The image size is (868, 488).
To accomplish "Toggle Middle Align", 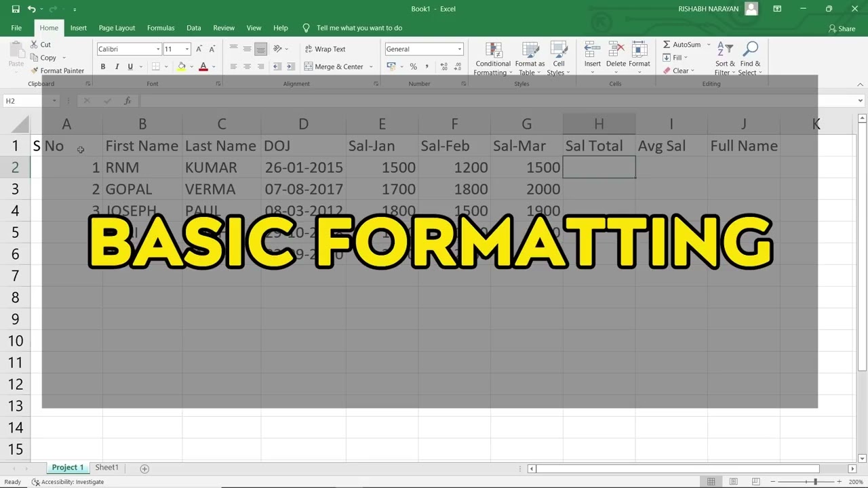I will [247, 49].
